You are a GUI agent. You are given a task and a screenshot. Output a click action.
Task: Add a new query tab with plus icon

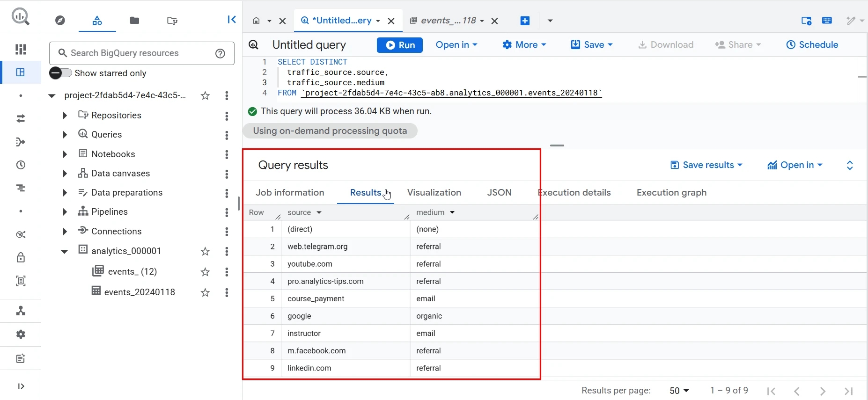click(x=525, y=21)
